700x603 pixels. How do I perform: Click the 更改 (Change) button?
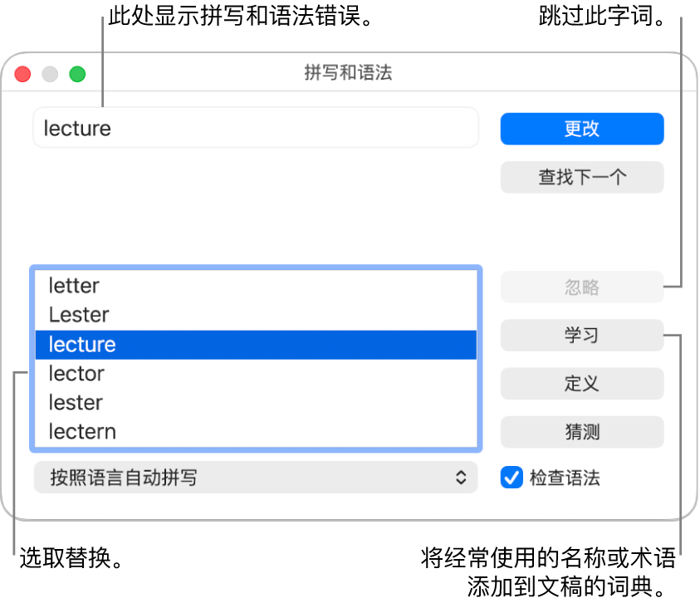(580, 129)
